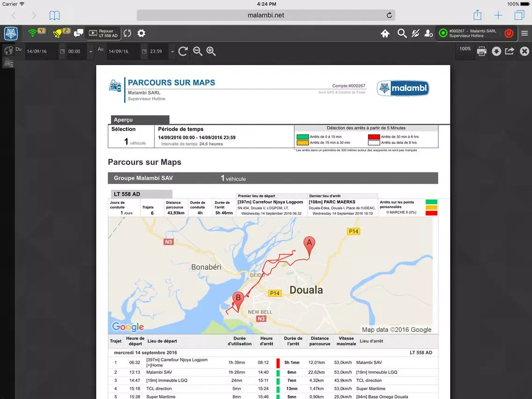Viewport: 532px width, 399px height.
Task: Click map marker B on the map
Action: [238, 302]
